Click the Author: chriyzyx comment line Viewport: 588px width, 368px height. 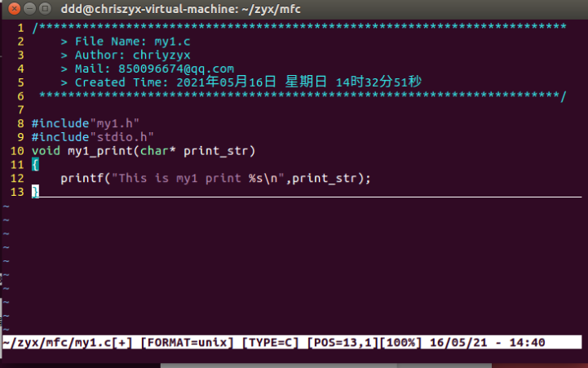click(126, 55)
